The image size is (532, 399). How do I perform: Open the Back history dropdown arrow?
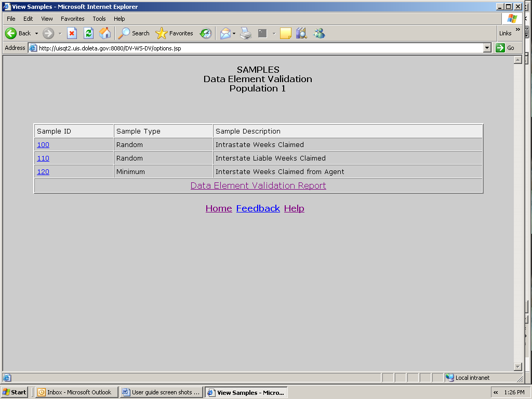point(37,34)
